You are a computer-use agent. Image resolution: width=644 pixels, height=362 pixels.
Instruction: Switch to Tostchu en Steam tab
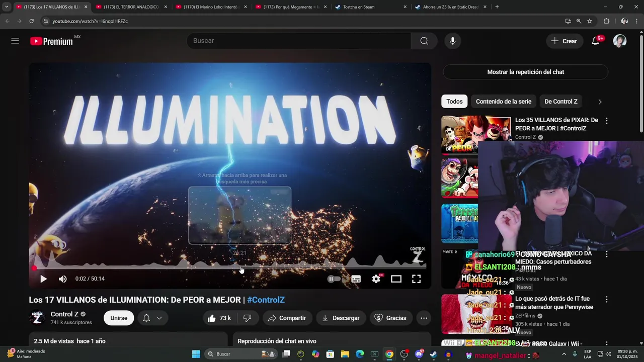(371, 7)
